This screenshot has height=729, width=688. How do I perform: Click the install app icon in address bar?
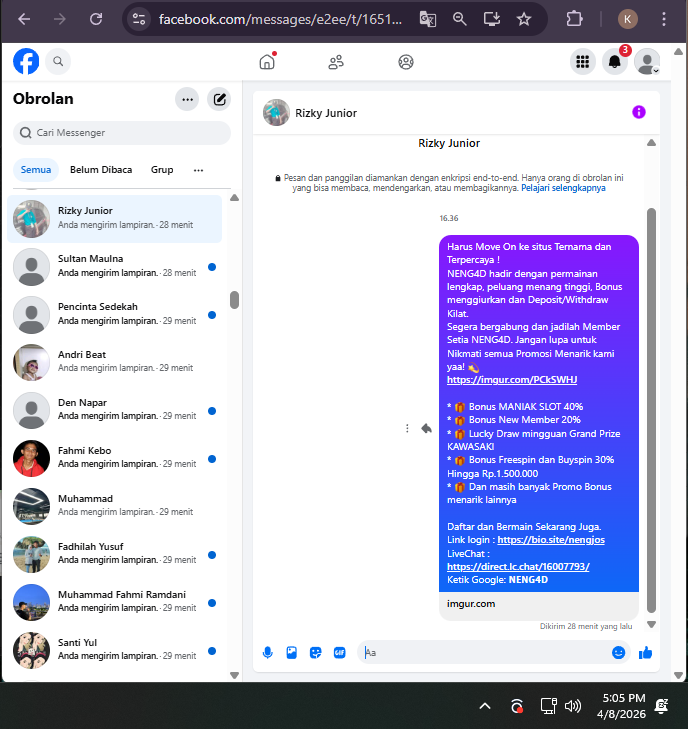tap(492, 19)
